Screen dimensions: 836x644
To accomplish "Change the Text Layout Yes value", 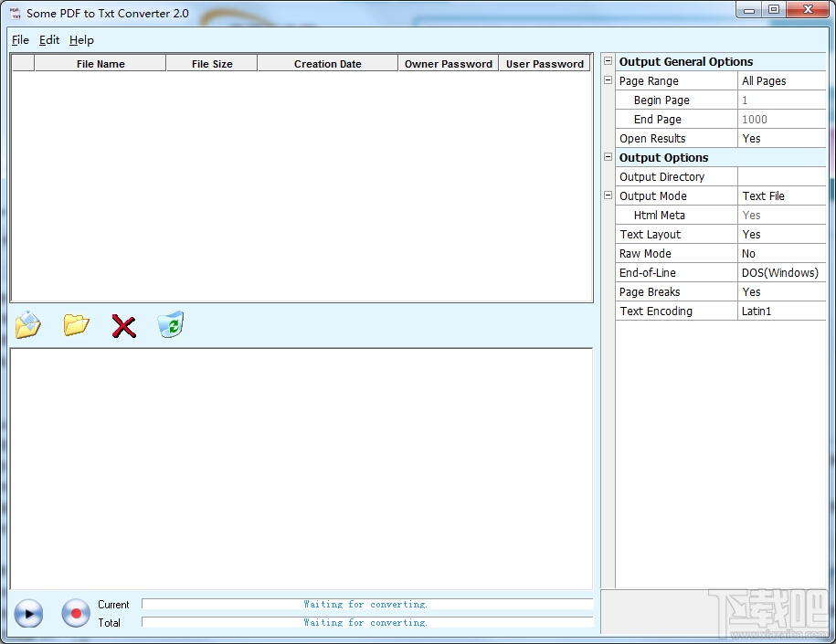I will (781, 235).
